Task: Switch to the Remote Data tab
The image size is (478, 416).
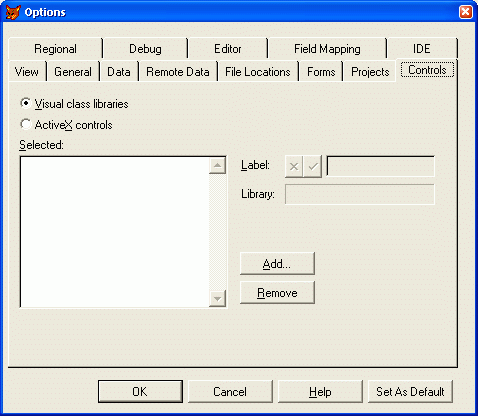Action: pyautogui.click(x=178, y=72)
